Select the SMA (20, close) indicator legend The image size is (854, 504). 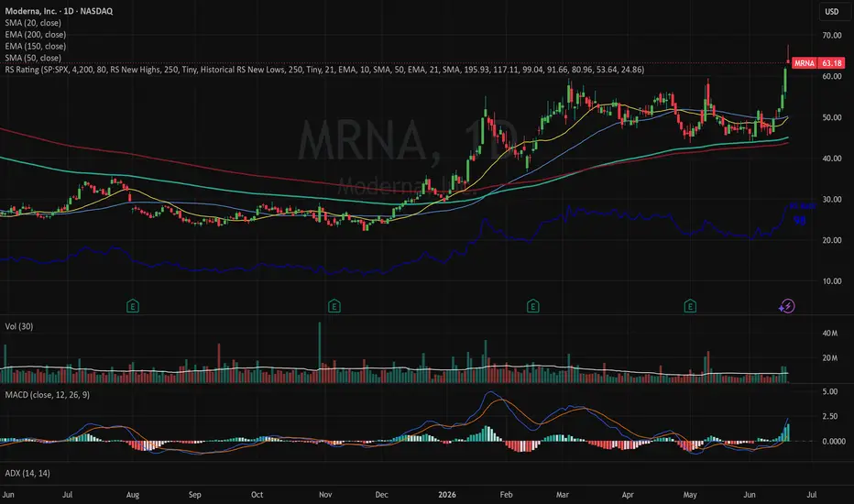pyautogui.click(x=33, y=23)
